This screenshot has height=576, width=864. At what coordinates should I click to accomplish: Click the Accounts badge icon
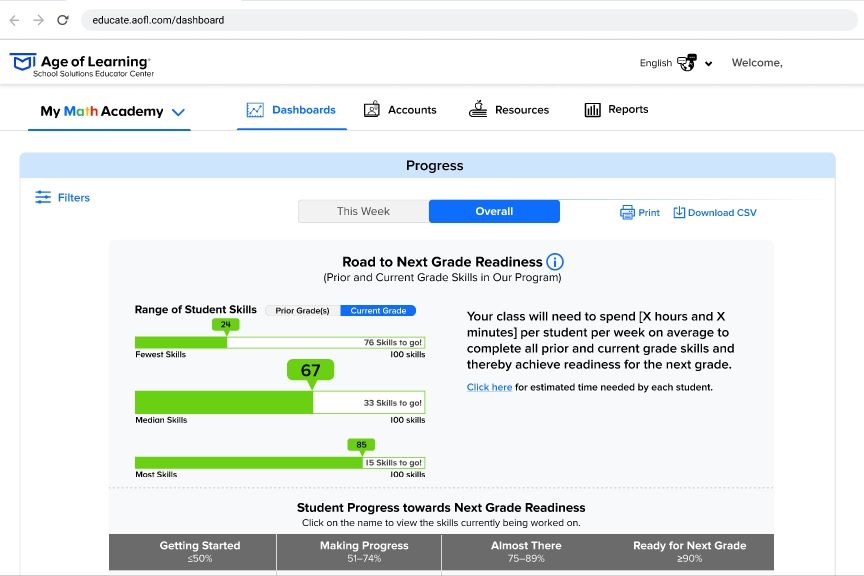tap(371, 109)
